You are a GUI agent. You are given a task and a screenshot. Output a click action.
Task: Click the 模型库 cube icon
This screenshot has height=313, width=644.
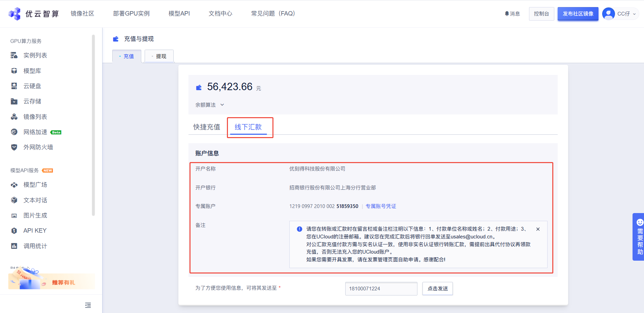pyautogui.click(x=14, y=71)
